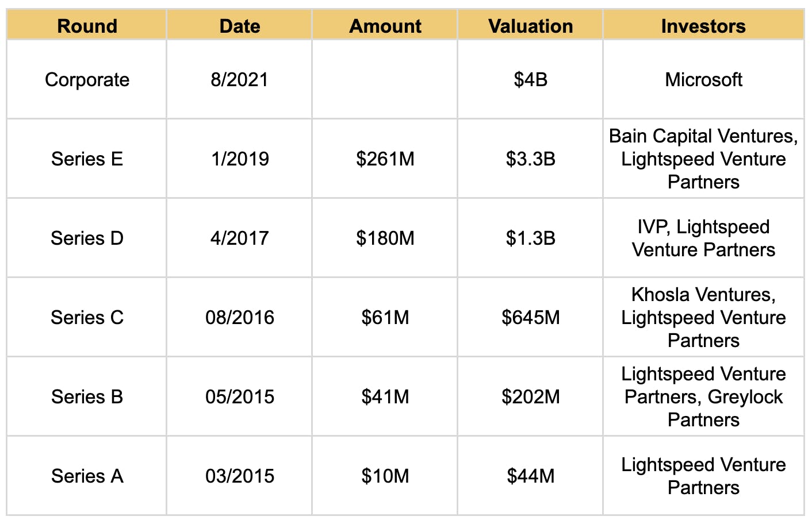The width and height of the screenshot is (812, 524).
Task: Click the 8/2021 date cell
Action: coord(240,79)
